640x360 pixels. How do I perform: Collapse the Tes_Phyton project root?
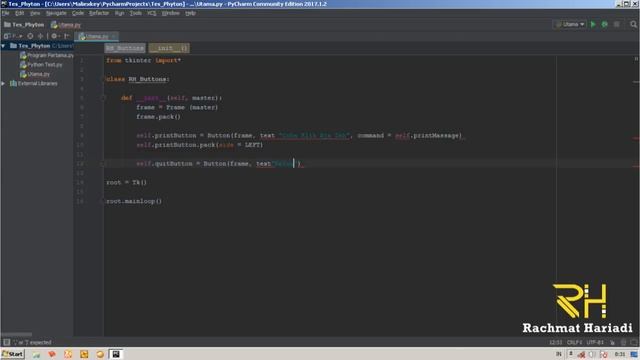click(x=3, y=46)
